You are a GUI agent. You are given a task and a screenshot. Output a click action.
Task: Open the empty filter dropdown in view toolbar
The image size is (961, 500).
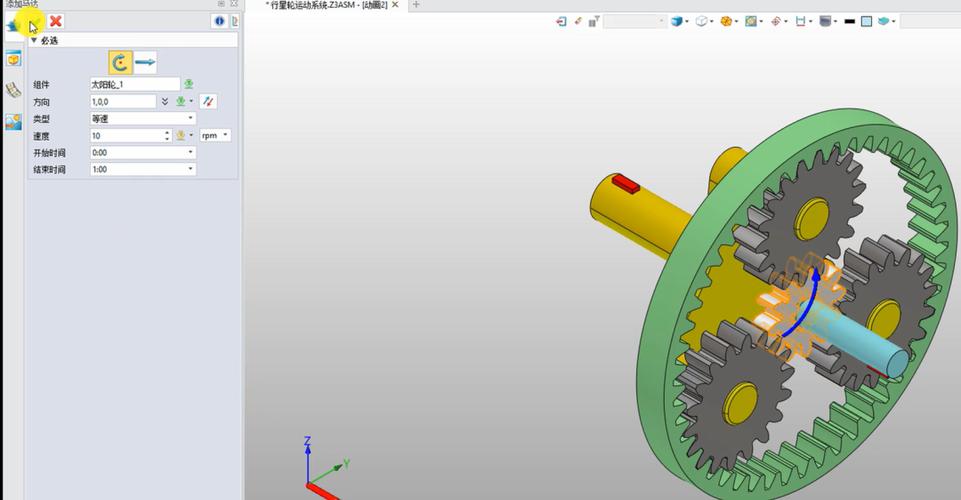635,21
